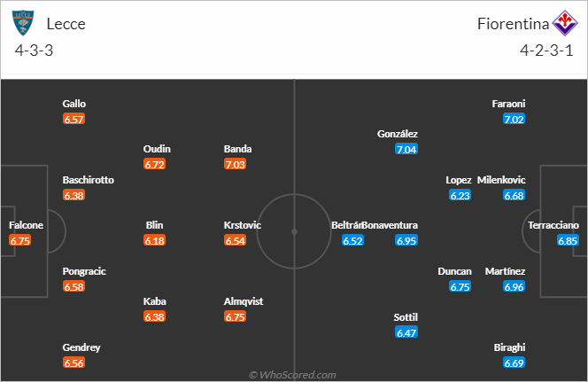The image size is (588, 382).
Task: Click player name Krstovic
Action: (x=243, y=225)
